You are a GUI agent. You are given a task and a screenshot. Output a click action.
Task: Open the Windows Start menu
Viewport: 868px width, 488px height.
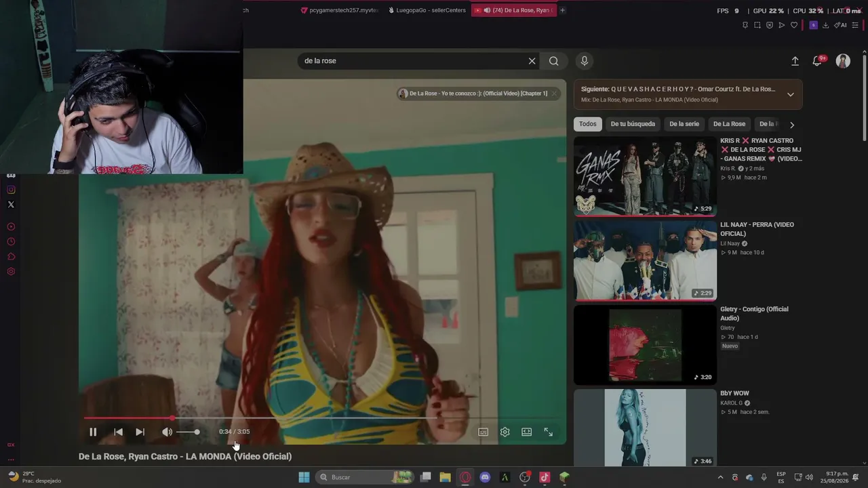304,477
